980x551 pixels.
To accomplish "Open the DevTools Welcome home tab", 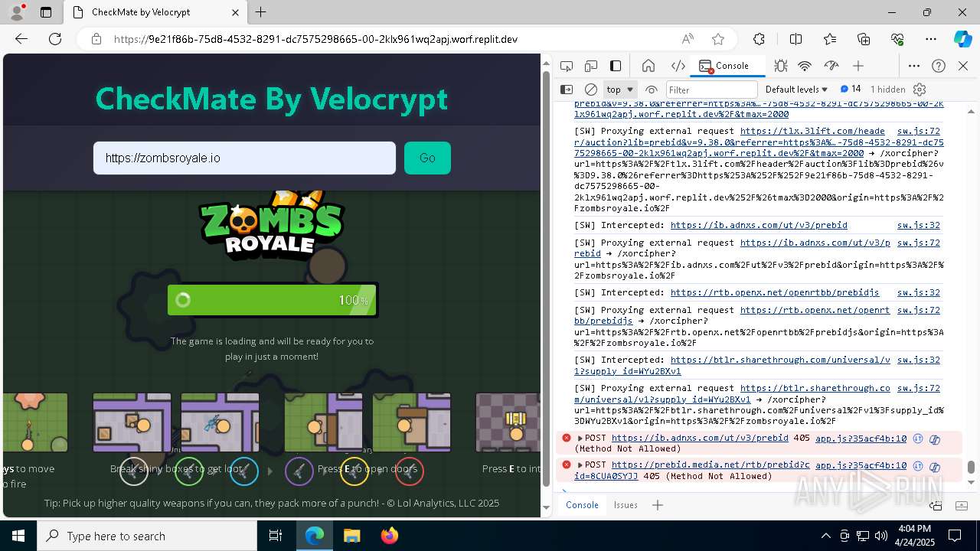I will (648, 66).
